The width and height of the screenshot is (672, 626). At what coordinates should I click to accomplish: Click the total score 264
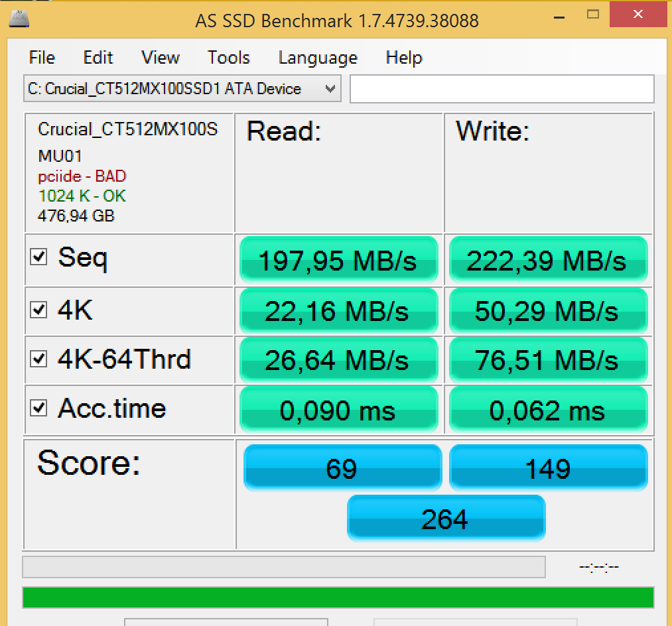[x=446, y=518]
